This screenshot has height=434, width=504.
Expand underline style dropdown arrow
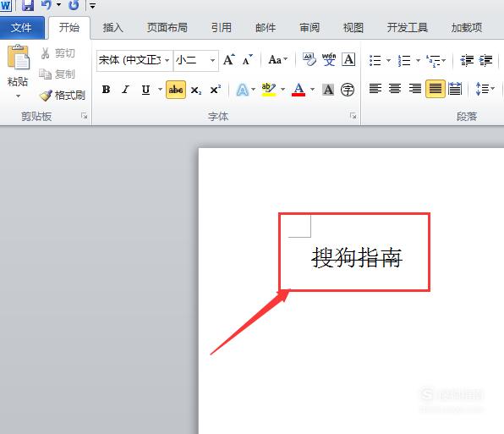pyautogui.click(x=160, y=90)
